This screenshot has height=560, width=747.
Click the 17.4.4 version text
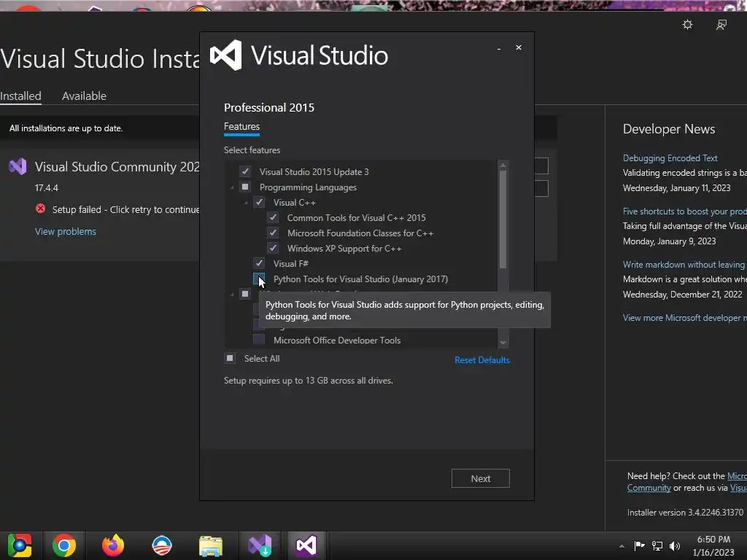click(46, 187)
